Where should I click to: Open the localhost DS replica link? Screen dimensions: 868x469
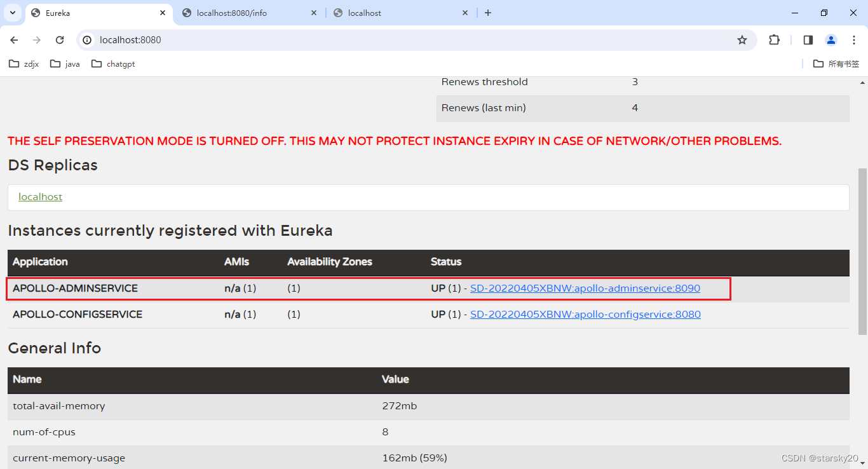coord(40,197)
